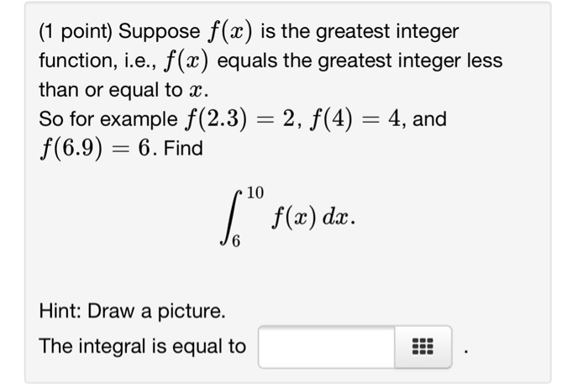
Task: Click the "(1 point)" label
Action: [76, 33]
